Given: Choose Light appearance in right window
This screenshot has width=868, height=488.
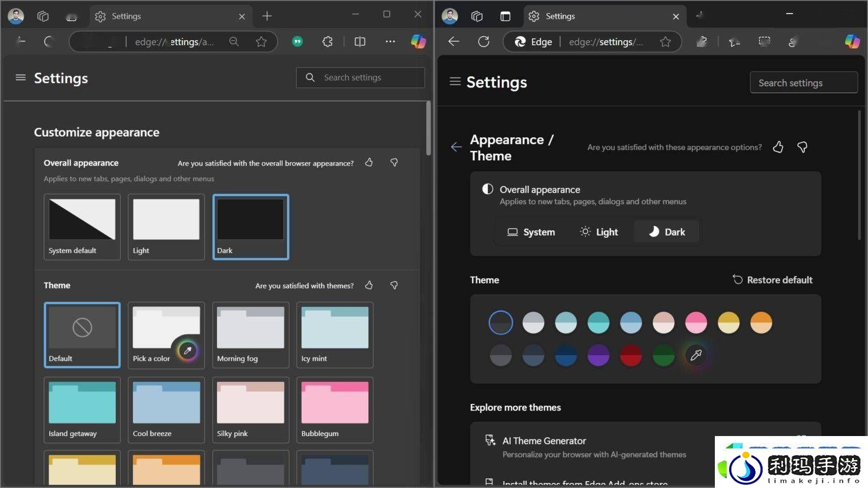Looking at the screenshot, I should (599, 232).
